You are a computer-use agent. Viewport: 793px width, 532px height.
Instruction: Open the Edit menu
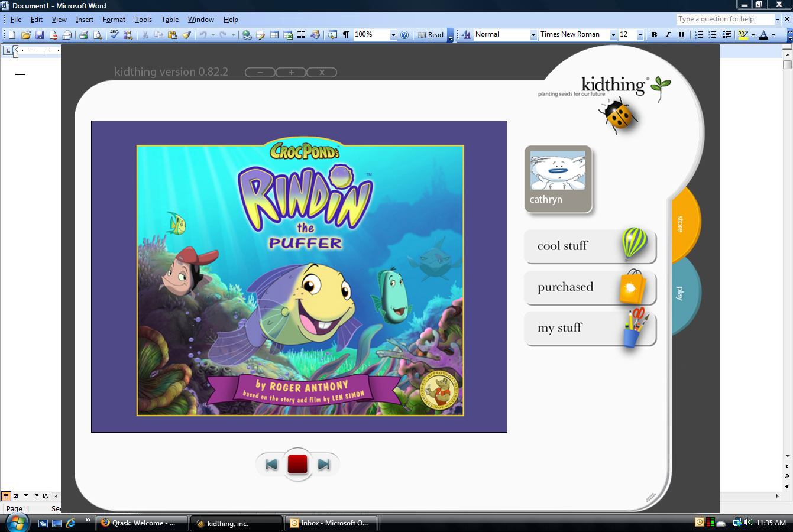37,20
